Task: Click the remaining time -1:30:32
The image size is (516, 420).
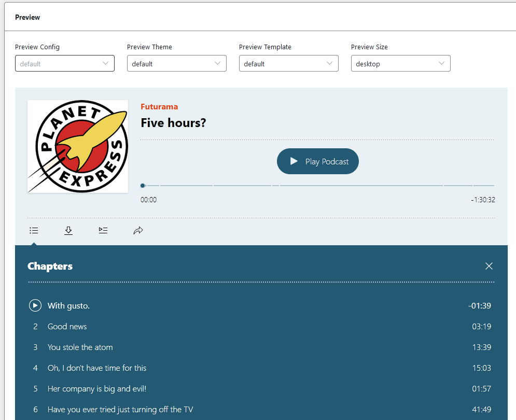Action: click(483, 200)
